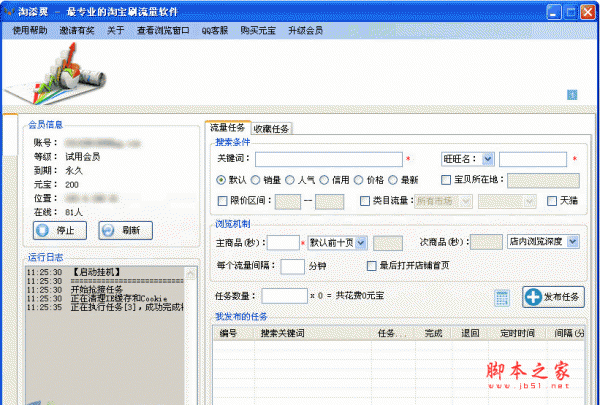Select the 销量 sort radio button

pos(255,180)
